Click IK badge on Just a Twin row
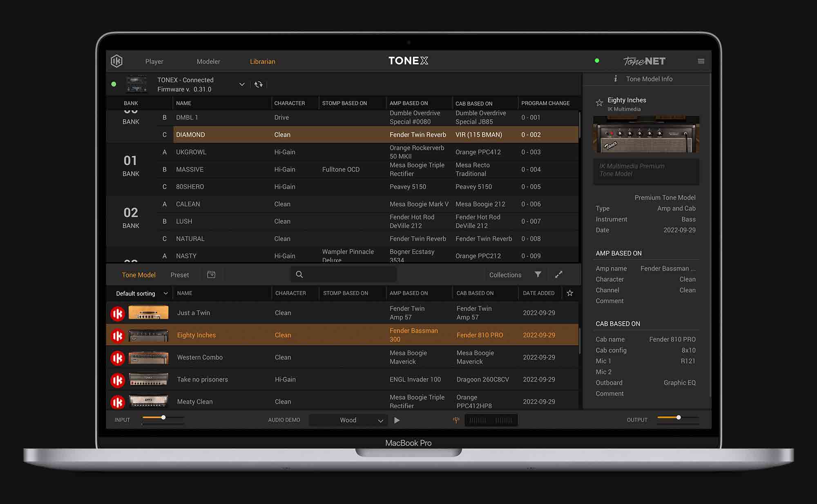The height and width of the screenshot is (504, 817). click(118, 313)
